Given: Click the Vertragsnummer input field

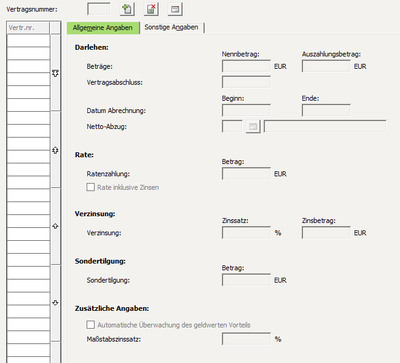Looking at the screenshot, I should pos(99,9).
